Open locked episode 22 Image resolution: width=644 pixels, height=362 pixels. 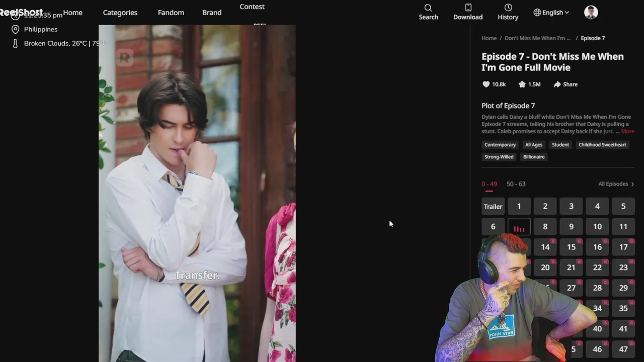click(597, 267)
